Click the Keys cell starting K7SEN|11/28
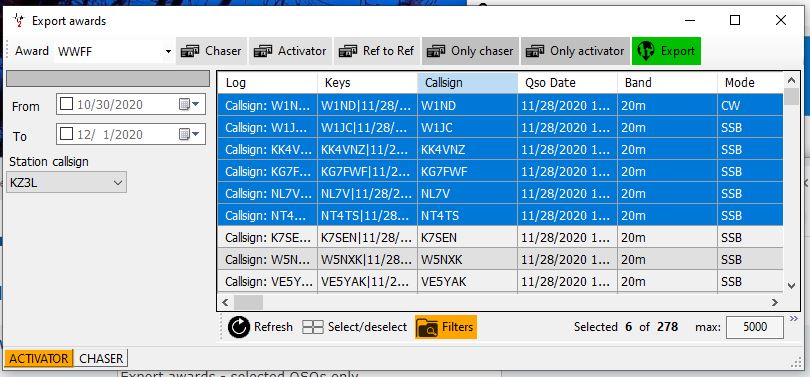The width and height of the screenshot is (810, 377). [x=367, y=238]
